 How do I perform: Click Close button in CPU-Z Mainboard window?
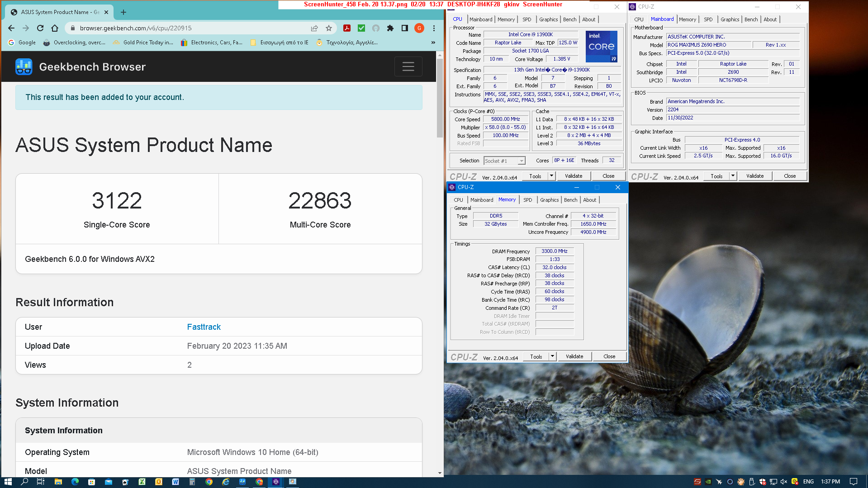point(790,176)
